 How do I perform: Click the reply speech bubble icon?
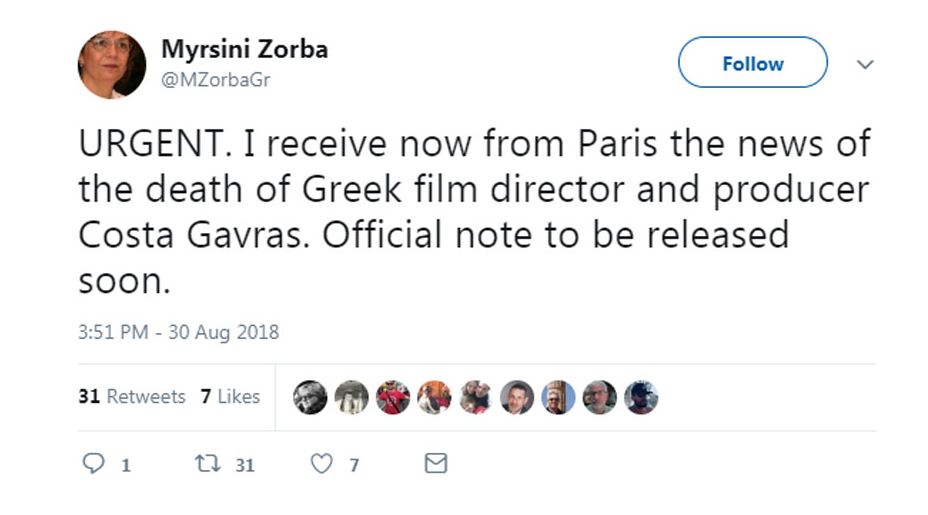tap(93, 464)
